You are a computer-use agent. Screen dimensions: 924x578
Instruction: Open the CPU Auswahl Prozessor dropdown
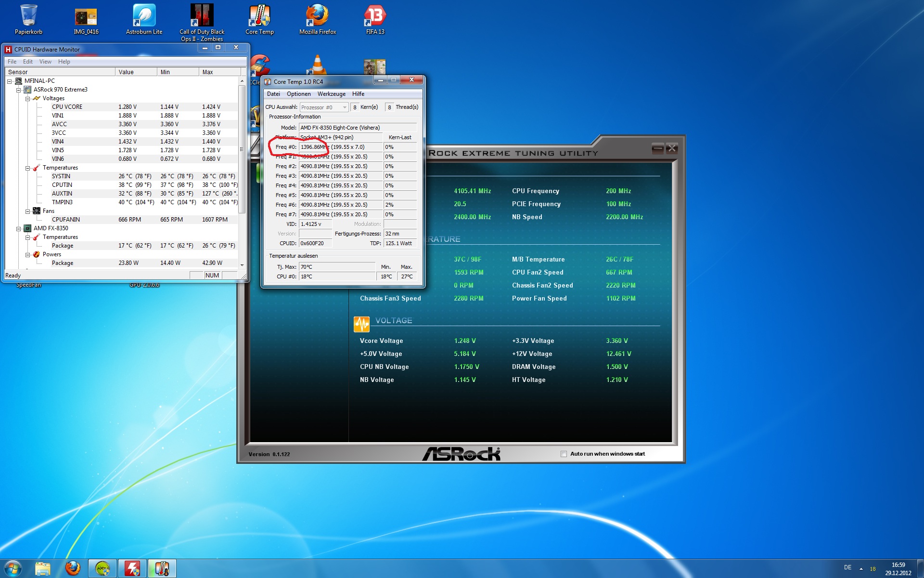point(324,107)
